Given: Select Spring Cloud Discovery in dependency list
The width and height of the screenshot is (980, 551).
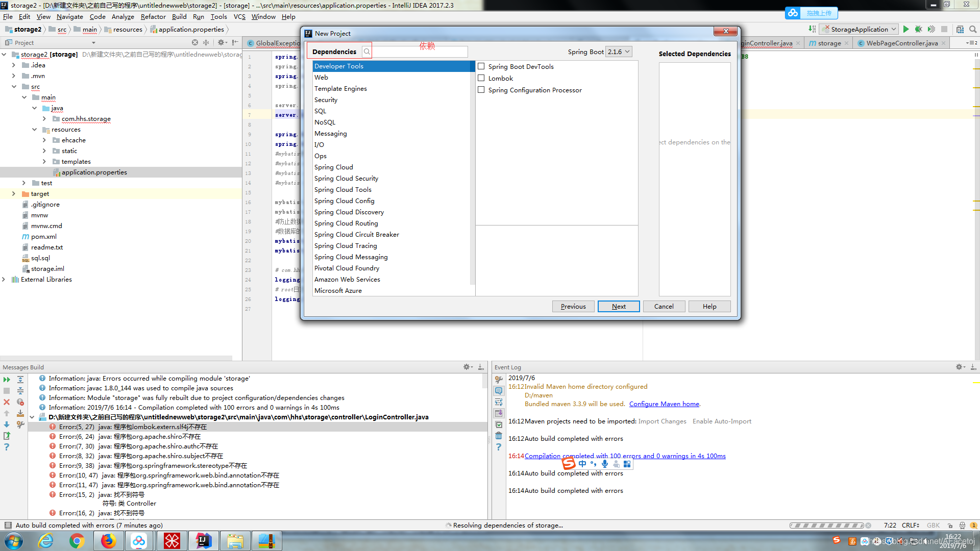Looking at the screenshot, I should 349,212.
